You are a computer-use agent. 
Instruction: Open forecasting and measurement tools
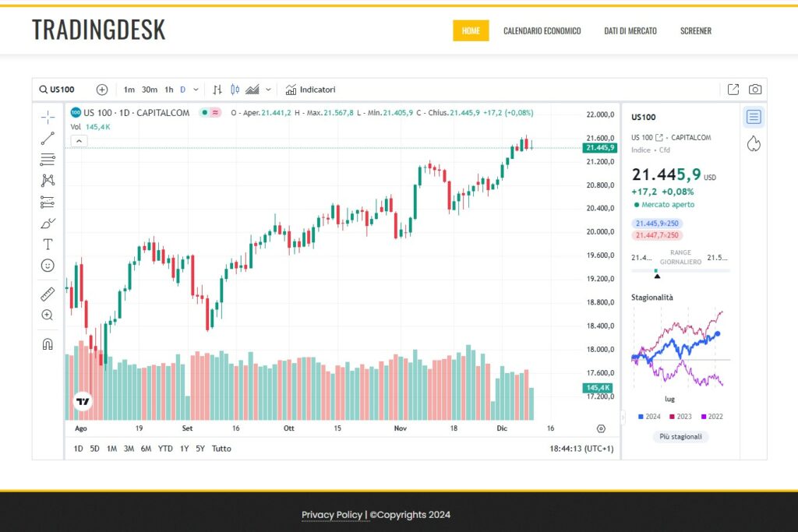pos(48,202)
